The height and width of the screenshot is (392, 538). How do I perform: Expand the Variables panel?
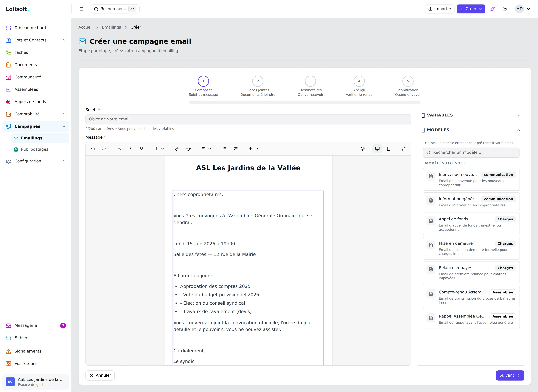(471, 115)
